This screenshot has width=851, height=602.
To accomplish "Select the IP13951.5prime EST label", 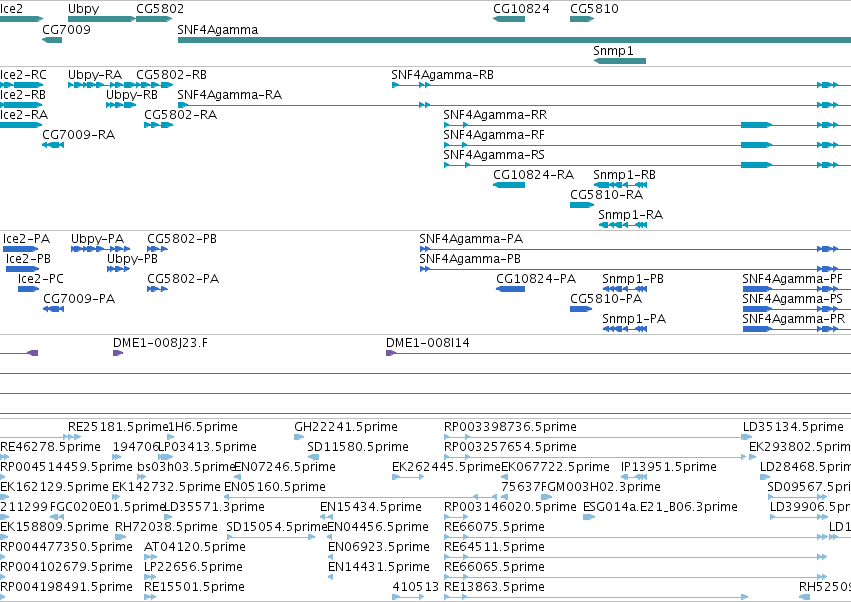I will point(669,467).
